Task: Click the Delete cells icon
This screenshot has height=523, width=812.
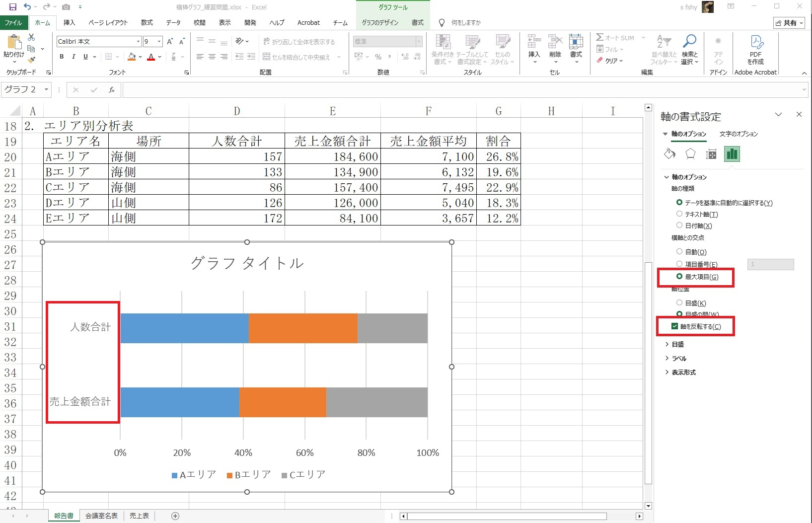Action: 555,42
